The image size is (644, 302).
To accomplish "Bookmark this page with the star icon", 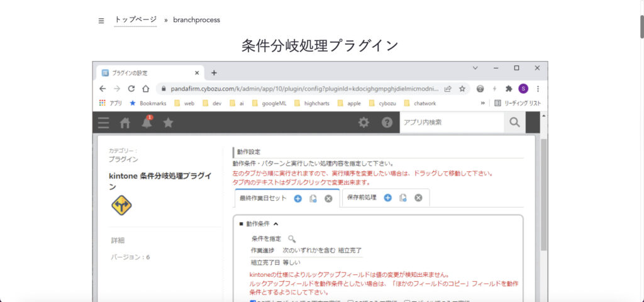I will click(462, 89).
